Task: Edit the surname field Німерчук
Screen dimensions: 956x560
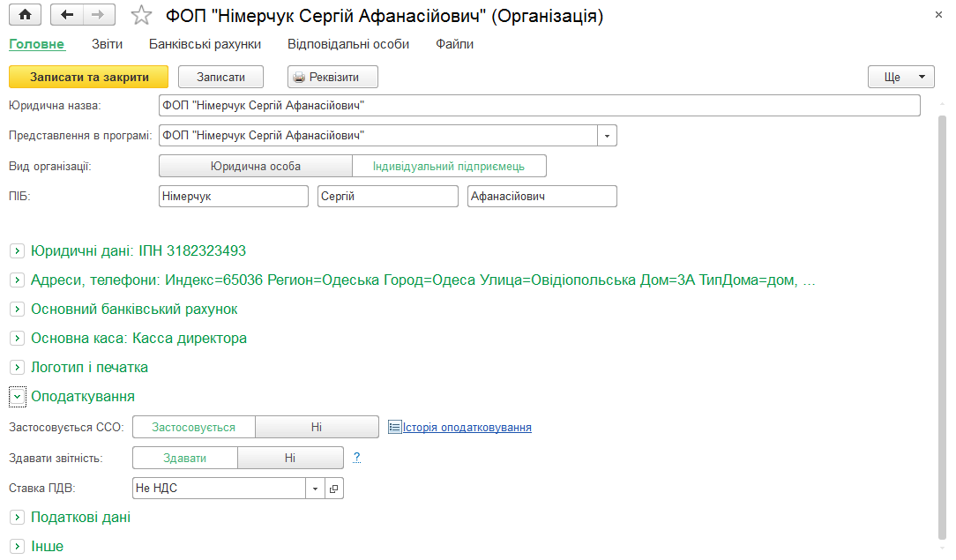Action: (x=234, y=196)
